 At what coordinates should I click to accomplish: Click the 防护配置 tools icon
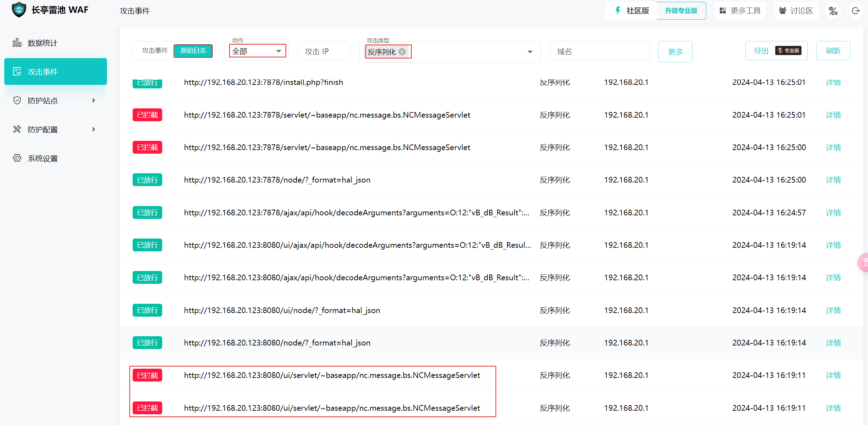(17, 129)
